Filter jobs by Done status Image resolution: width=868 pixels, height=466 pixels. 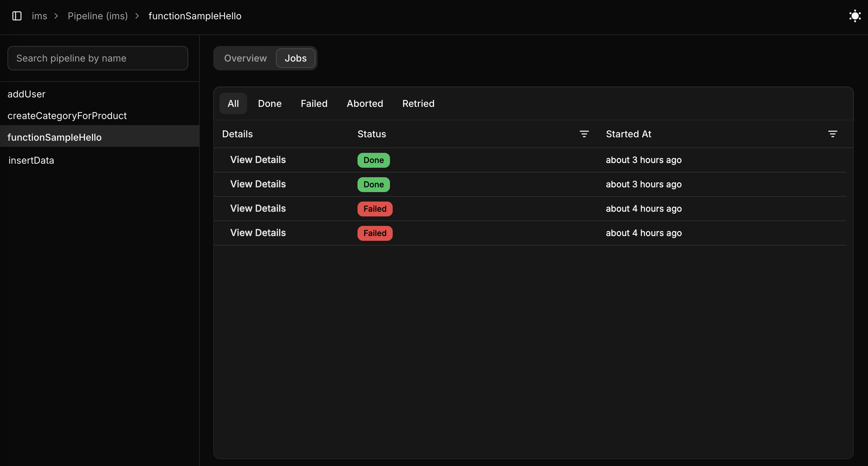269,103
